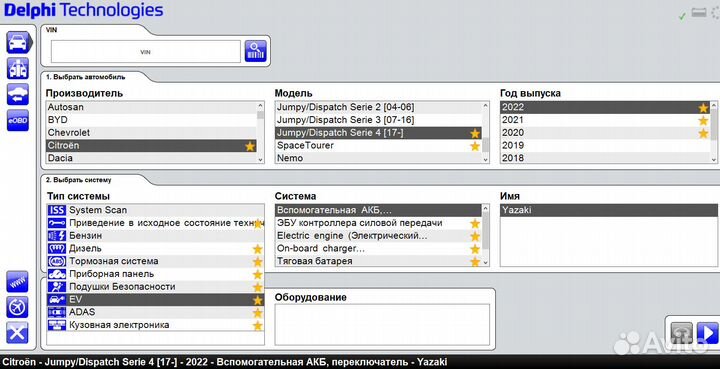The image size is (720, 369).
Task: Open the eOBD sidebar icon
Action: click(18, 120)
